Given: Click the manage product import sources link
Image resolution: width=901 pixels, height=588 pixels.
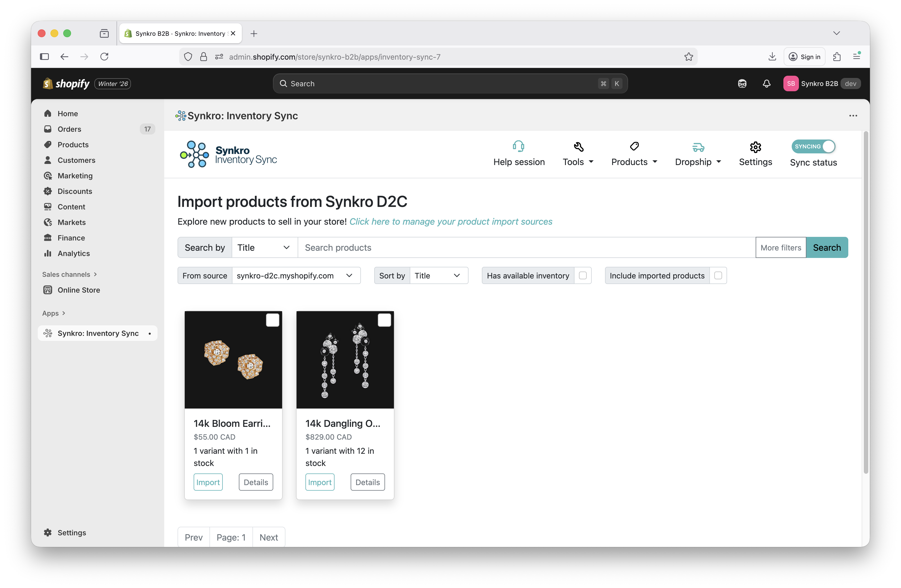Looking at the screenshot, I should click(451, 222).
